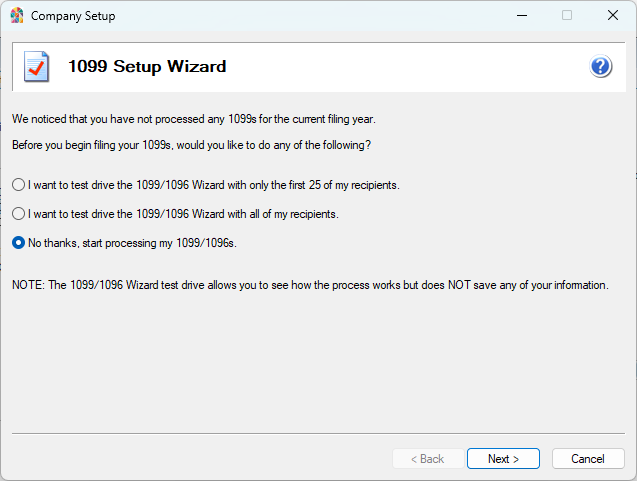The image size is (637, 481).
Task: Minimize the Company Setup window
Action: coord(521,16)
